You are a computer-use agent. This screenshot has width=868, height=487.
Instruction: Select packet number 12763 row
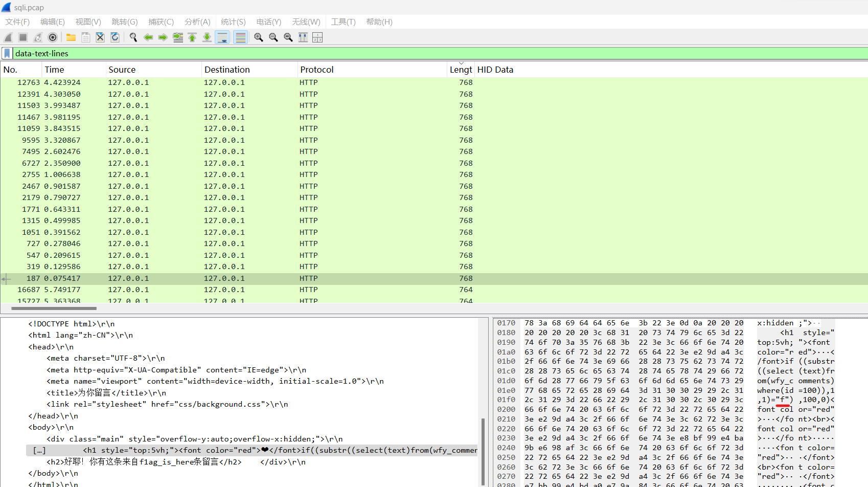click(434, 82)
